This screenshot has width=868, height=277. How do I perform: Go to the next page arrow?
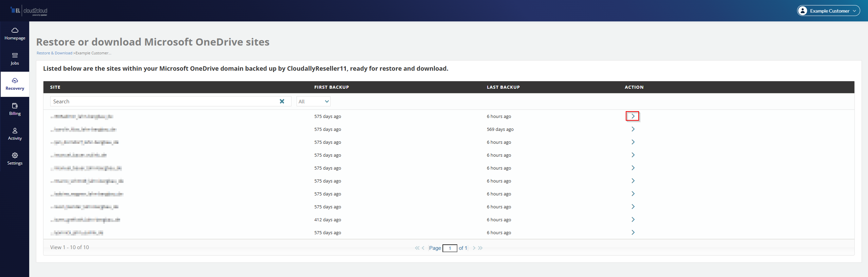(x=474, y=248)
